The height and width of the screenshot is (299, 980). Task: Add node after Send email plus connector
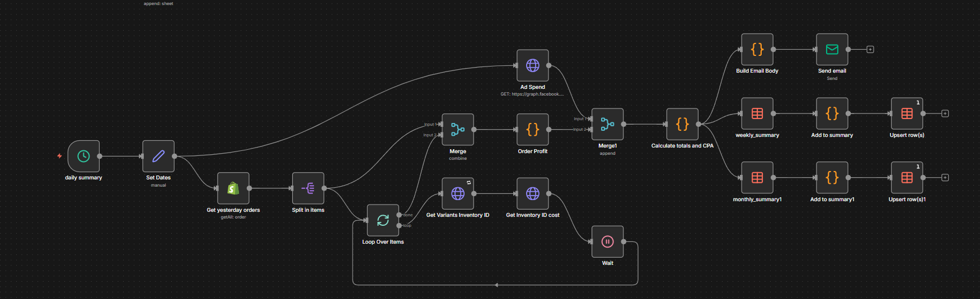pyautogui.click(x=870, y=49)
